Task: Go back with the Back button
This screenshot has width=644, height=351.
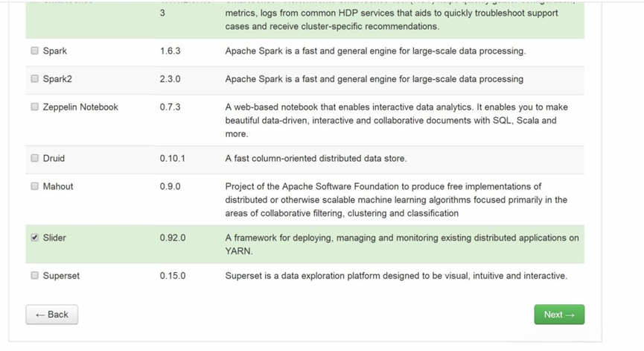Action: point(51,314)
